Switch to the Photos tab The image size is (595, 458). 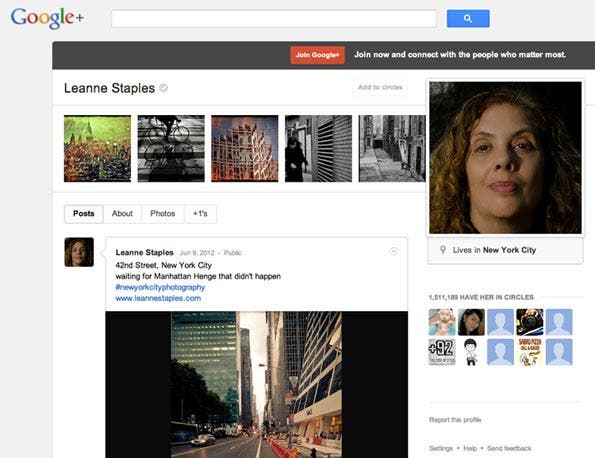click(162, 214)
